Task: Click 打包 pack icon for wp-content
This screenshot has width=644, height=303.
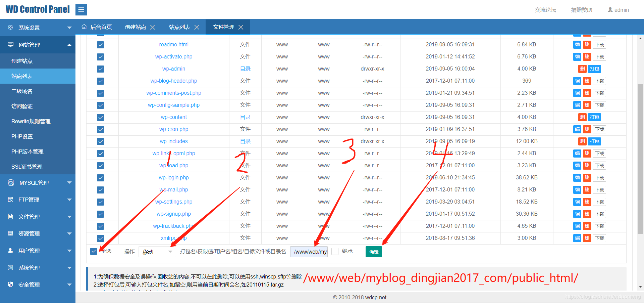Action: (594, 117)
